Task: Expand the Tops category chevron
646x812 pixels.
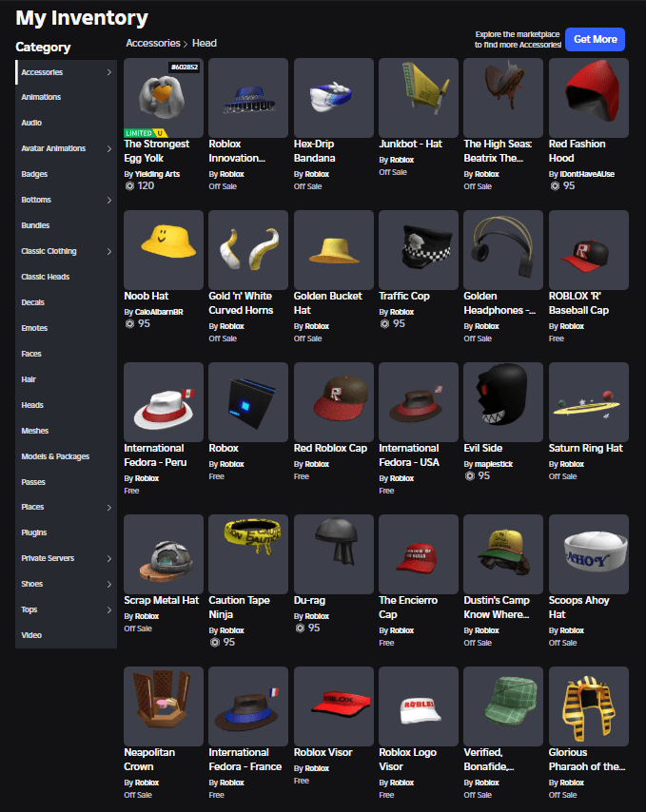Action: point(108,609)
